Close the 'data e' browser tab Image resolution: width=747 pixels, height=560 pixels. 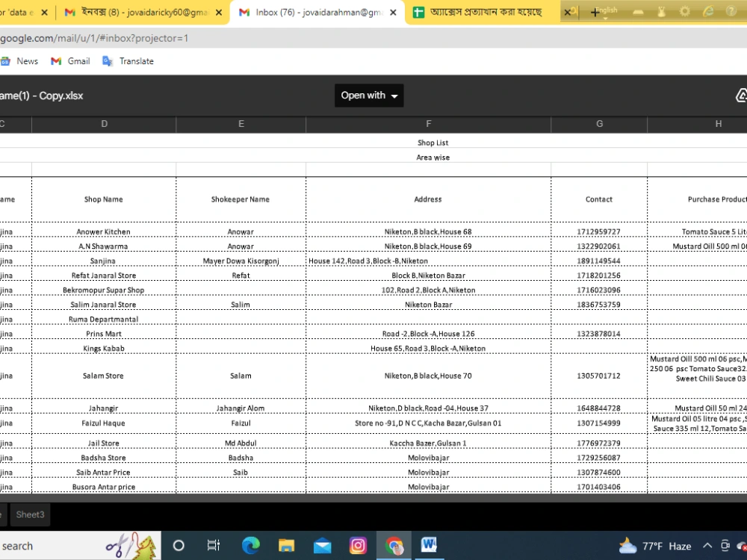click(44, 13)
